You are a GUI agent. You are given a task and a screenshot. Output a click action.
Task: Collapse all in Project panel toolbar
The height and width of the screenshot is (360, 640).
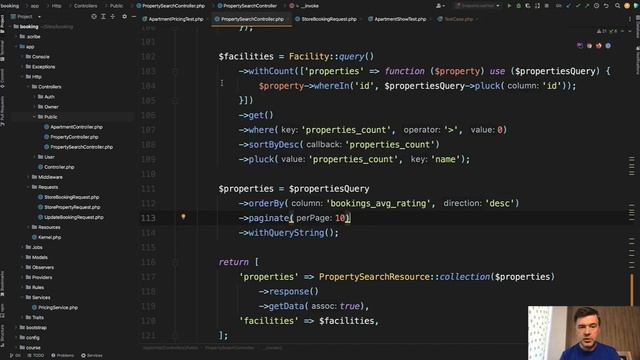coord(113,16)
